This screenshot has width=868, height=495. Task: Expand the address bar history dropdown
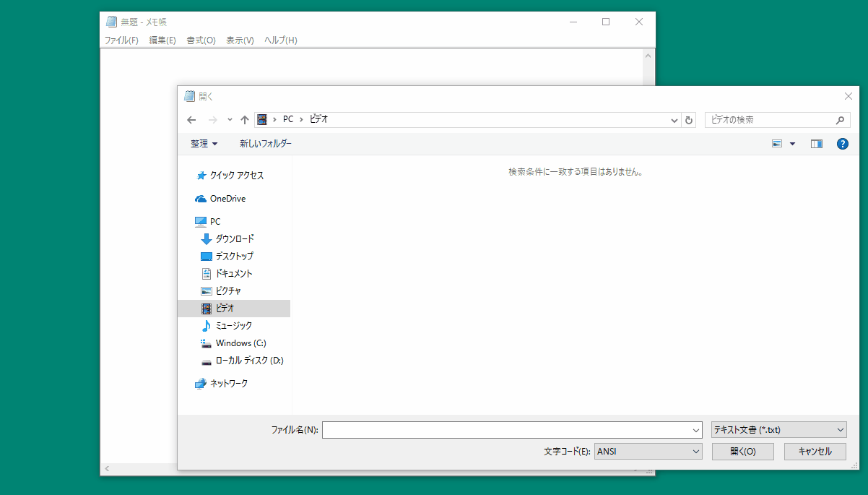pos(674,120)
